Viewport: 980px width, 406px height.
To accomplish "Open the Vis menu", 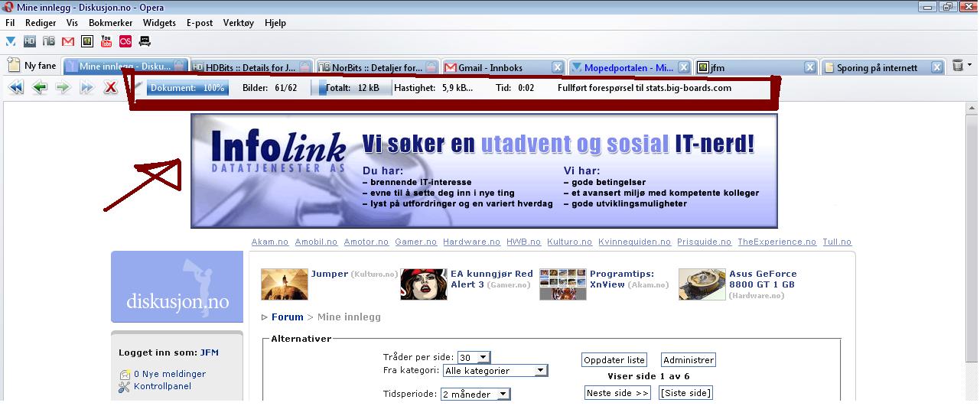I will [x=72, y=23].
